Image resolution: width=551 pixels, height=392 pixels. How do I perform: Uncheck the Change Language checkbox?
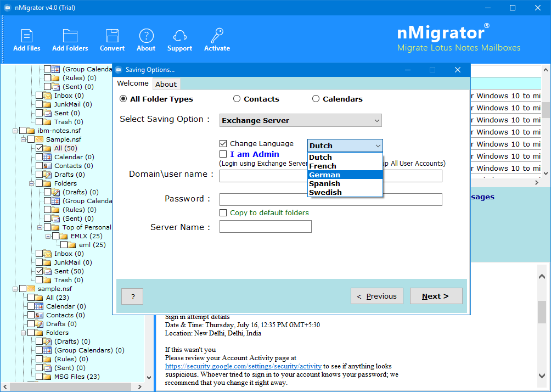223,143
